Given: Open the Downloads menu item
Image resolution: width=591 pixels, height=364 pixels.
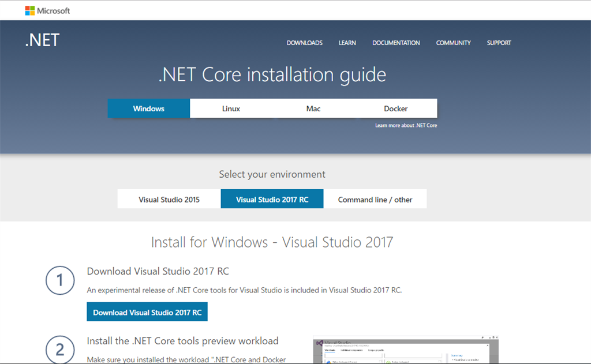Looking at the screenshot, I should click(304, 43).
